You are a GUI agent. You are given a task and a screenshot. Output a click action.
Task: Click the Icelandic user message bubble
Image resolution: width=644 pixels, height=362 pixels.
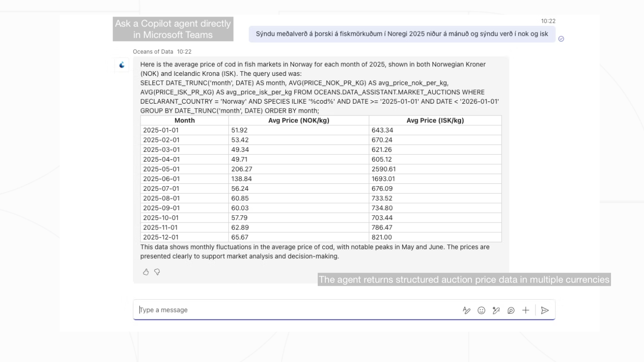click(x=402, y=34)
